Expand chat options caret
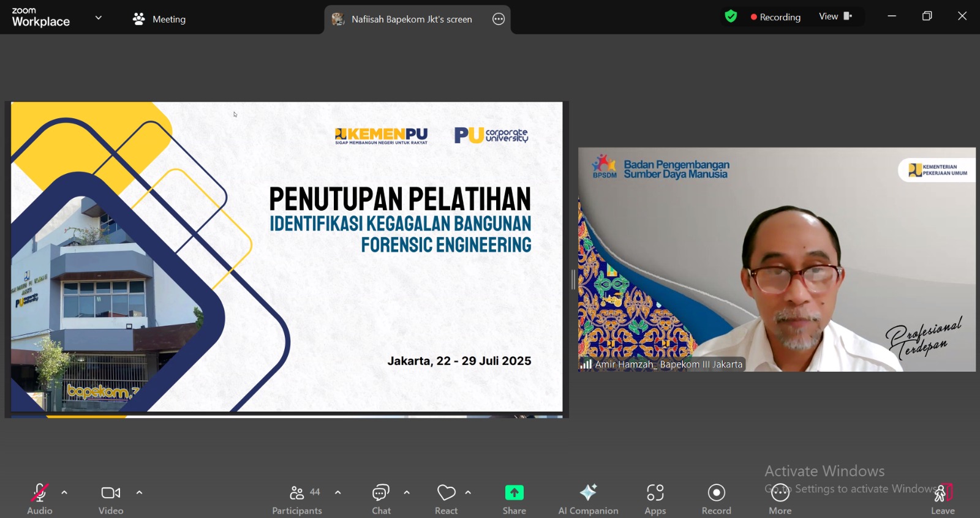 407,493
